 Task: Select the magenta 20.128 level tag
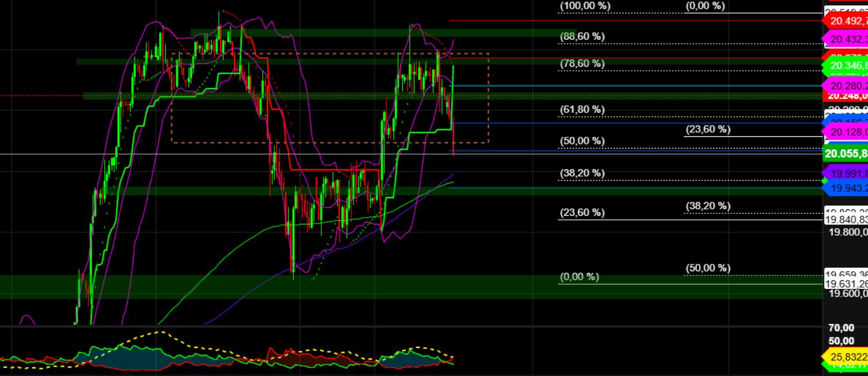pos(848,132)
